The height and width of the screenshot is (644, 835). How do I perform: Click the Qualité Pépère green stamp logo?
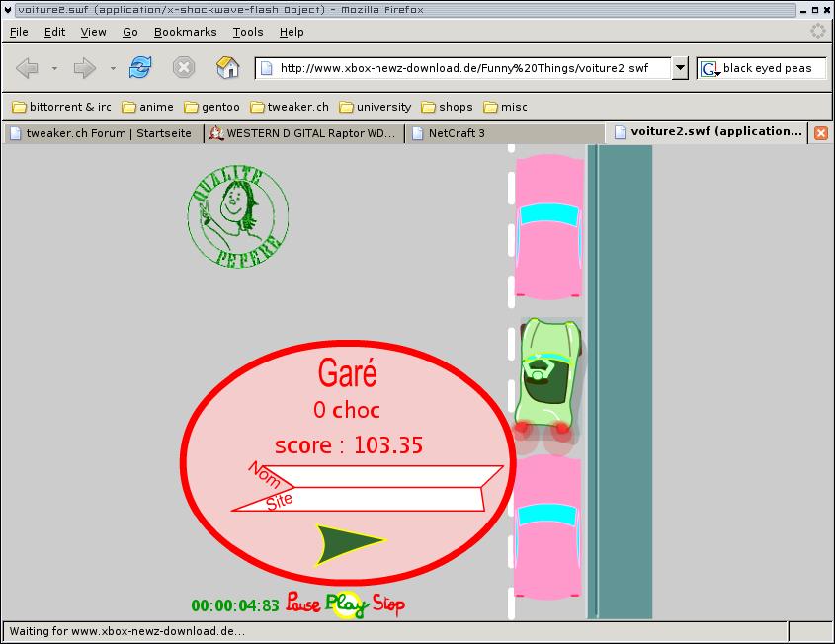(237, 215)
